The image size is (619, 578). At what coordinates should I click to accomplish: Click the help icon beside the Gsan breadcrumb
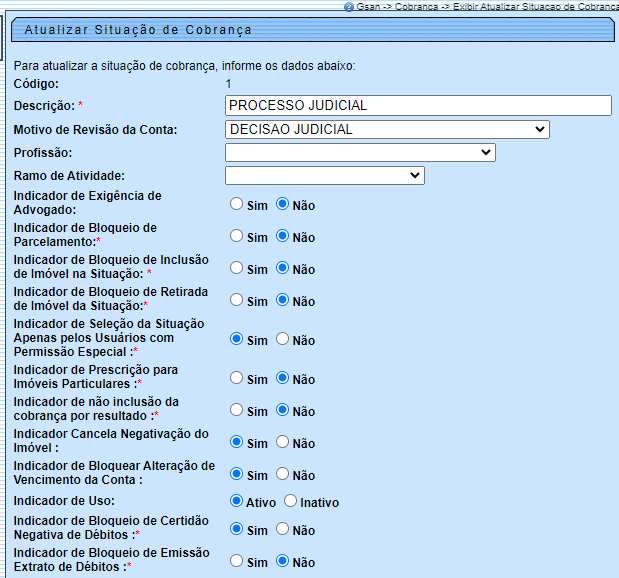348,6
